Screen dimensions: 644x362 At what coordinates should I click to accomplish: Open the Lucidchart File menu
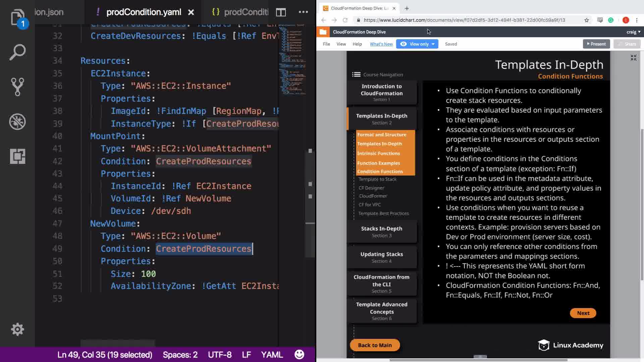coord(326,44)
